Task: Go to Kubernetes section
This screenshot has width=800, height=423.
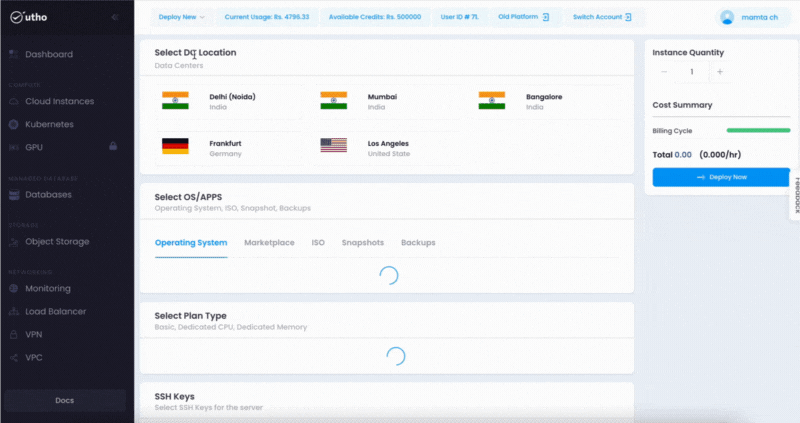Action: [x=49, y=124]
